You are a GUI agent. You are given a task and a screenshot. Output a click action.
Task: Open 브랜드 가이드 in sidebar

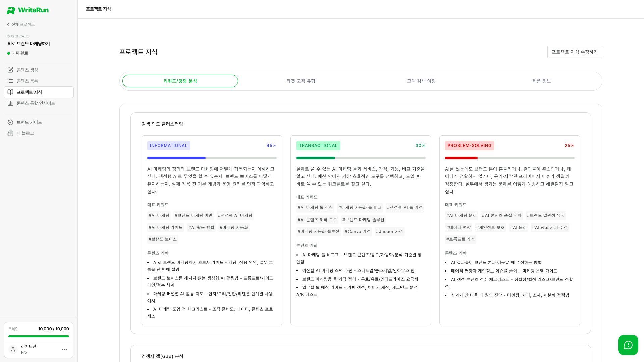coord(39,122)
